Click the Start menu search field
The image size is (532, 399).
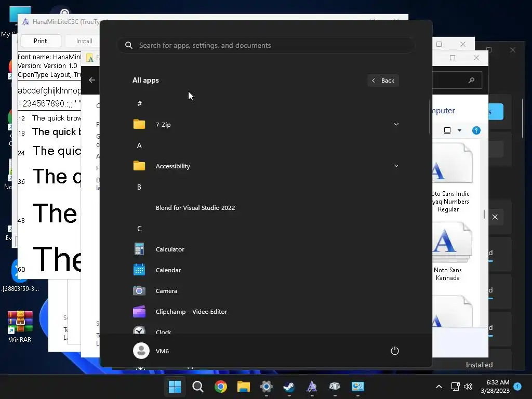[265, 45]
